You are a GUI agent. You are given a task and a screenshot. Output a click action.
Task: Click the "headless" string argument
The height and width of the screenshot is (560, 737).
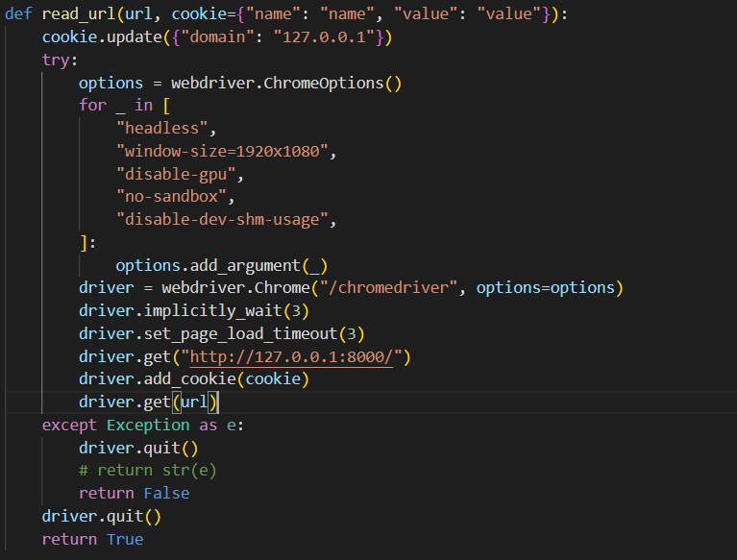pos(161,129)
